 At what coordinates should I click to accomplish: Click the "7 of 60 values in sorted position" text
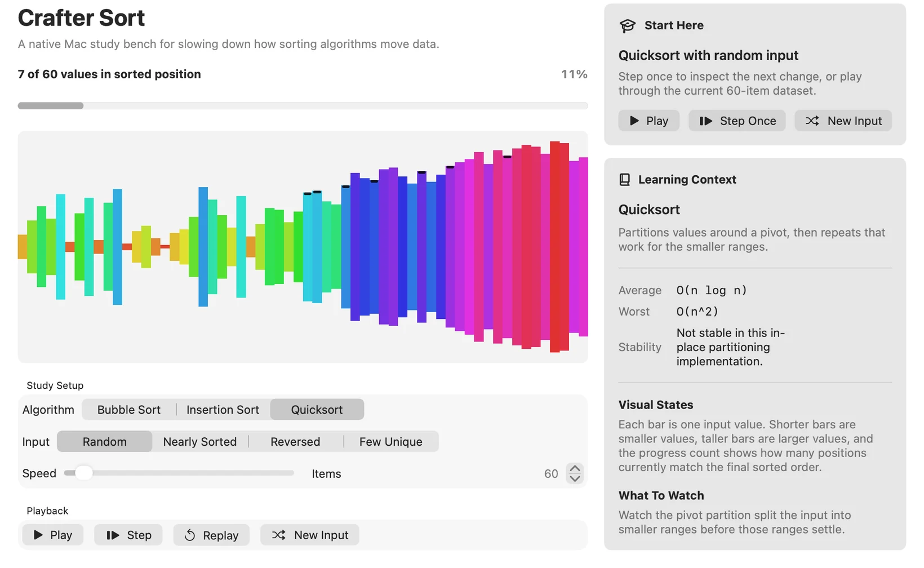point(109,74)
